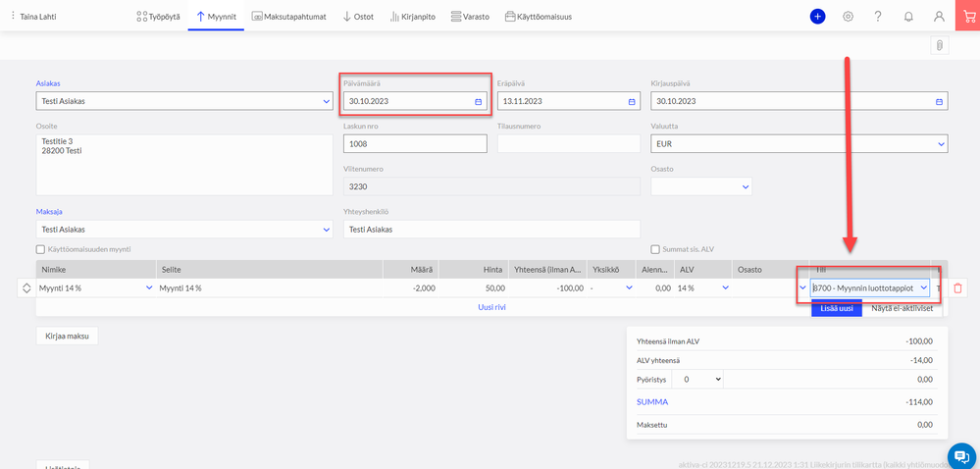Click the Lisää uusi button
This screenshot has height=469, width=980.
click(x=837, y=308)
